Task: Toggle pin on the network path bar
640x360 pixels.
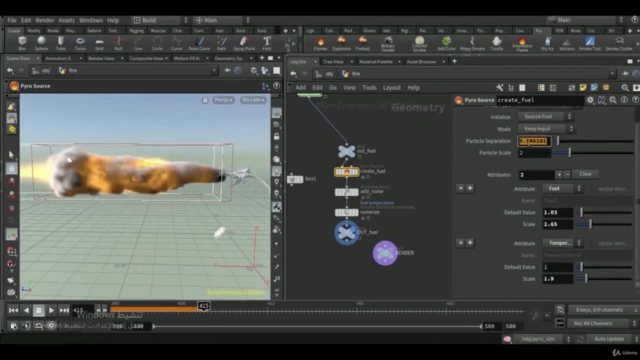Action: [x=625, y=74]
